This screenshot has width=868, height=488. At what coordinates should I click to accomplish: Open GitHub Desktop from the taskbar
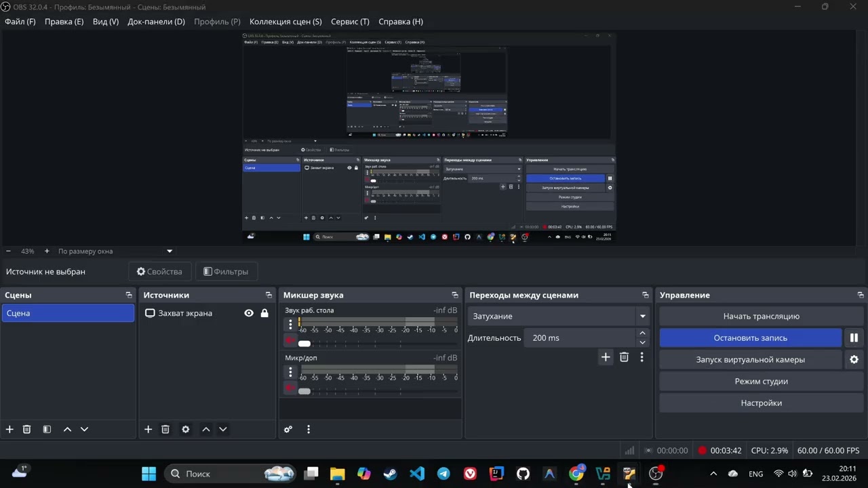pyautogui.click(x=523, y=474)
